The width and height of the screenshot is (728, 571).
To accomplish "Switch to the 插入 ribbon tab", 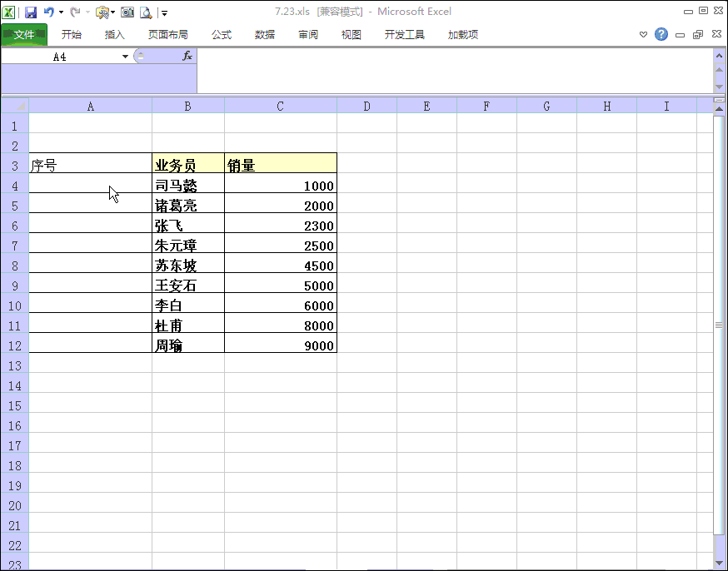I will pos(115,35).
